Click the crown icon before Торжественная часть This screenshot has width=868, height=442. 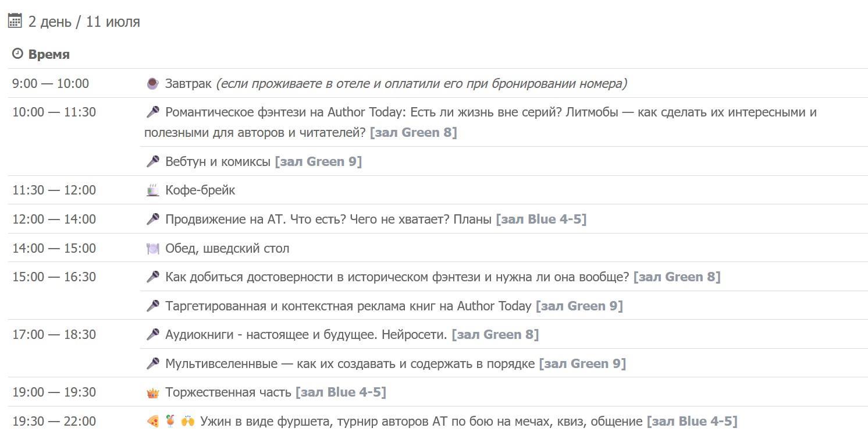[x=152, y=393]
